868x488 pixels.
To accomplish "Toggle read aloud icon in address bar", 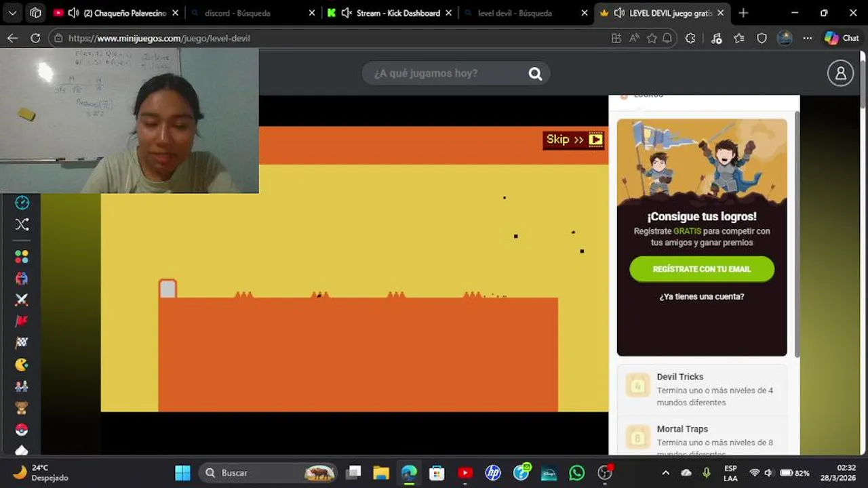I will tap(634, 38).
